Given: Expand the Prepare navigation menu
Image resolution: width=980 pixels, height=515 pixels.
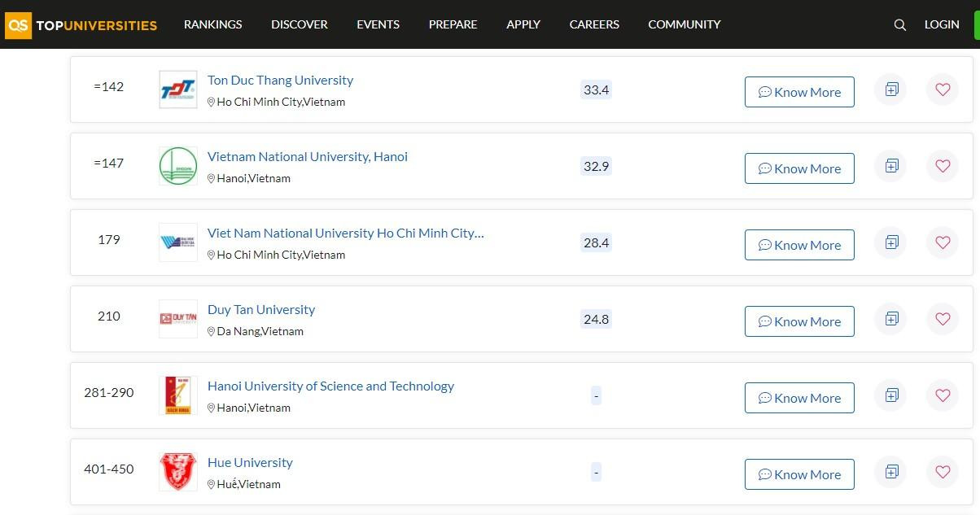Looking at the screenshot, I should pyautogui.click(x=453, y=24).
